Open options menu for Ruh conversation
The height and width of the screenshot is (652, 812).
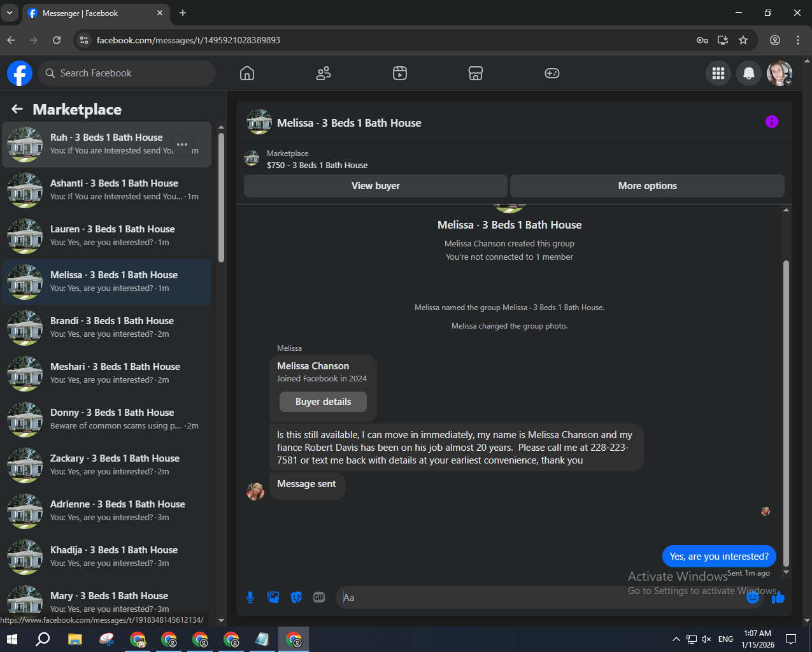[x=182, y=144]
